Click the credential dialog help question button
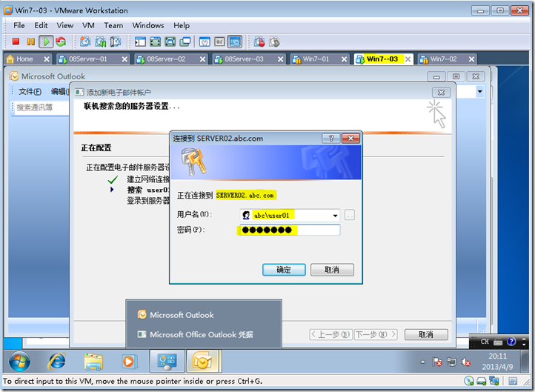The width and height of the screenshot is (535, 392). tap(331, 138)
